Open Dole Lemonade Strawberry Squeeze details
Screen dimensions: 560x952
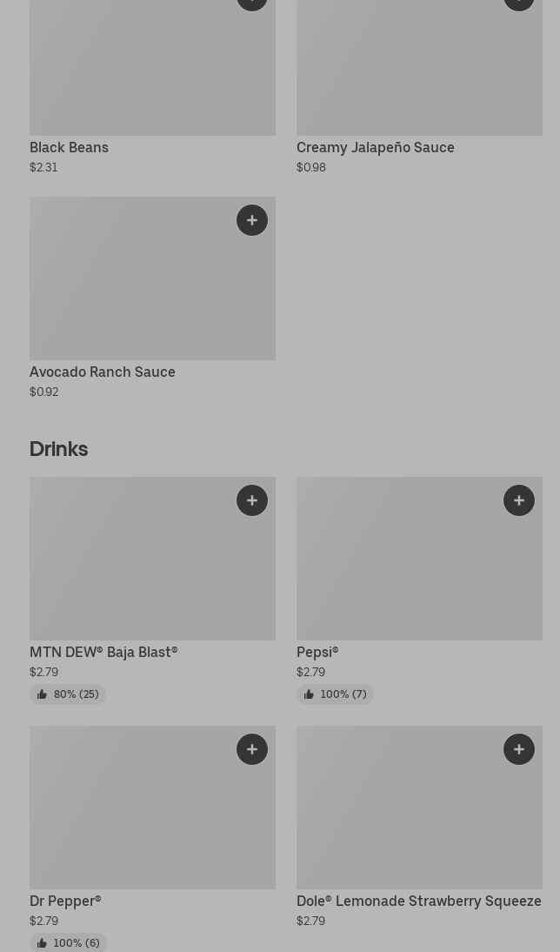click(418, 901)
